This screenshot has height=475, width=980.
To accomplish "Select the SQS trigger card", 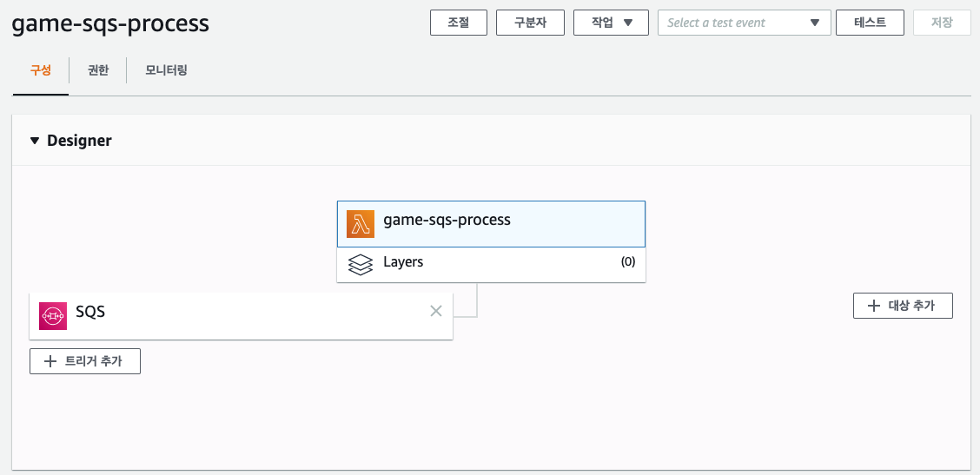I will 242,316.
